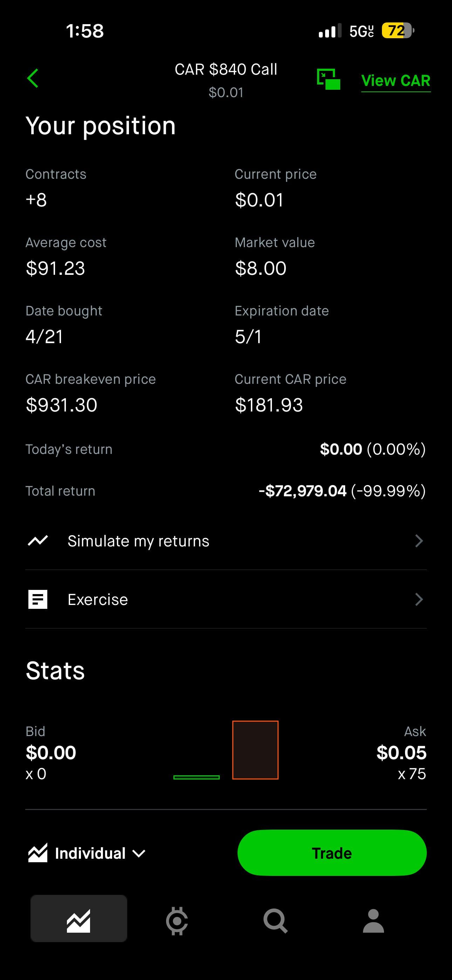Tap the Exercise document icon
The height and width of the screenshot is (980, 452).
pos(38,600)
